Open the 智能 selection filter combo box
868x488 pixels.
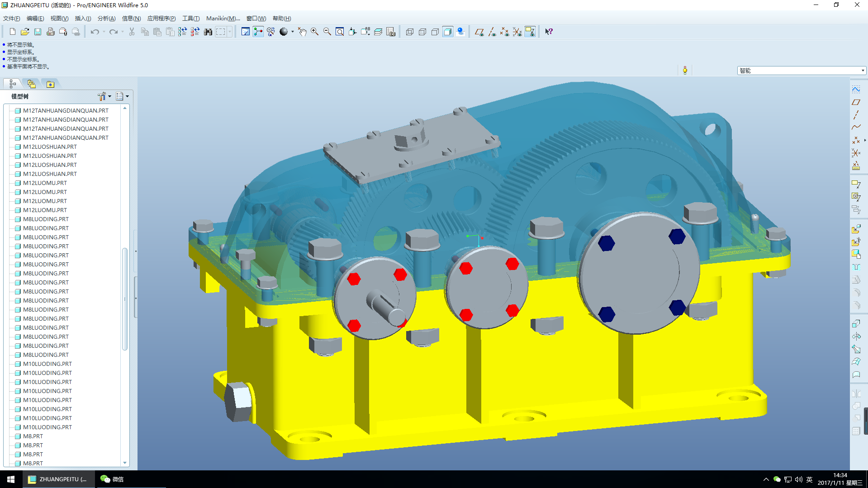pos(802,71)
